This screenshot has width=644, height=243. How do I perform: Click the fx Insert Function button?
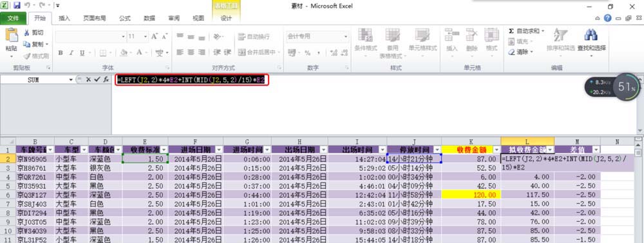pyautogui.click(x=106, y=80)
